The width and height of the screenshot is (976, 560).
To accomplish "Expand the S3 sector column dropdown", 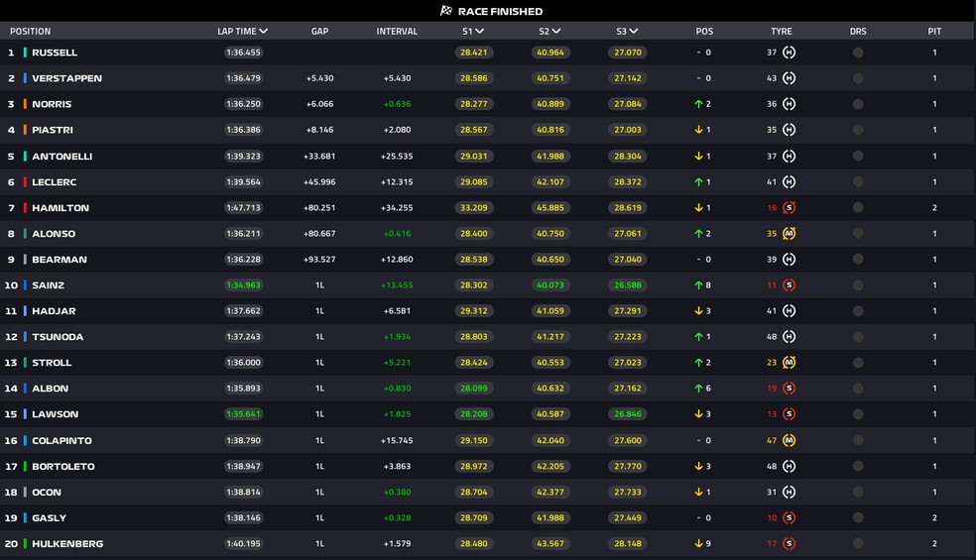I will [x=634, y=32].
